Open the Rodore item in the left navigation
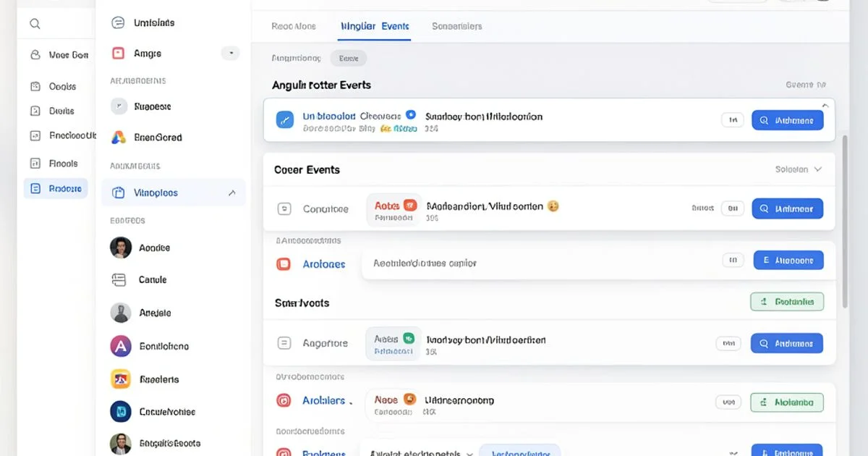Viewport: 868px width, 456px height. (x=56, y=189)
